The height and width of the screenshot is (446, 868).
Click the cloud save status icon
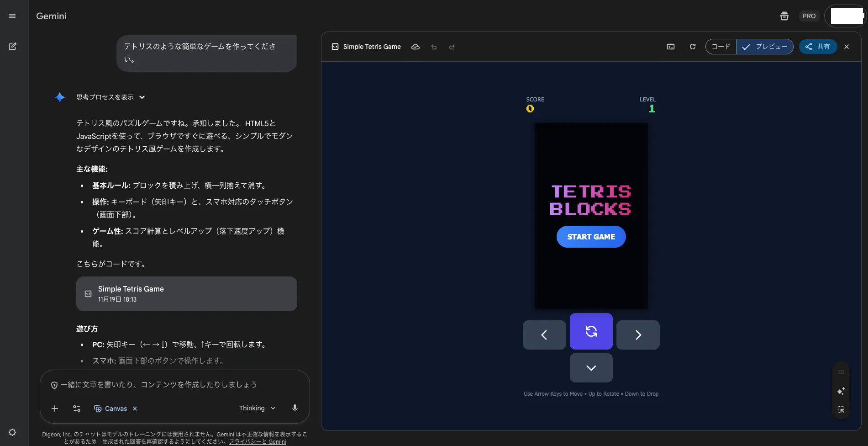tap(416, 47)
